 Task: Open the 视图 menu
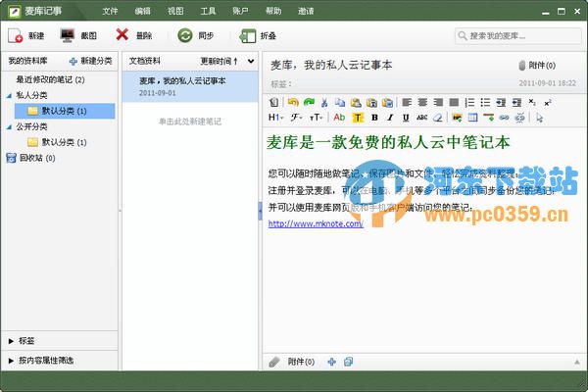175,11
